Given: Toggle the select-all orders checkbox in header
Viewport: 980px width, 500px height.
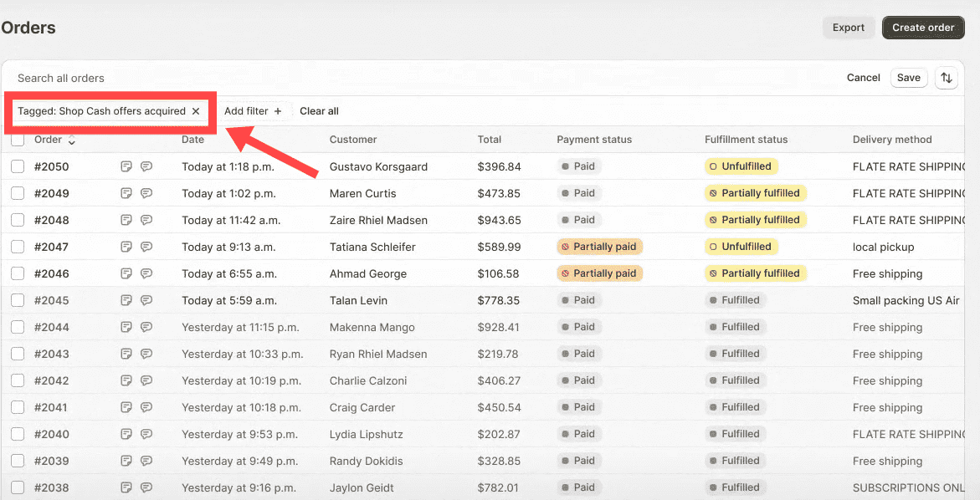Looking at the screenshot, I should [18, 140].
